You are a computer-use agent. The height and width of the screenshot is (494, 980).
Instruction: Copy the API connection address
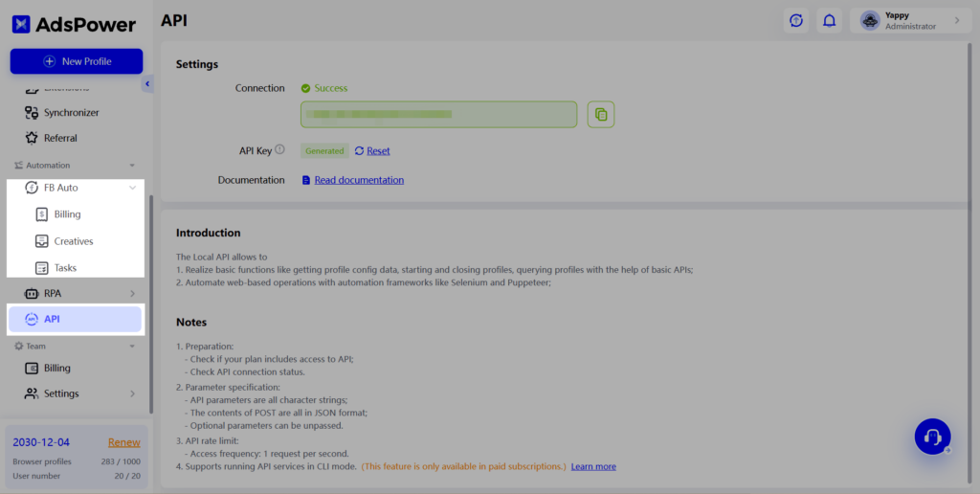point(601,115)
